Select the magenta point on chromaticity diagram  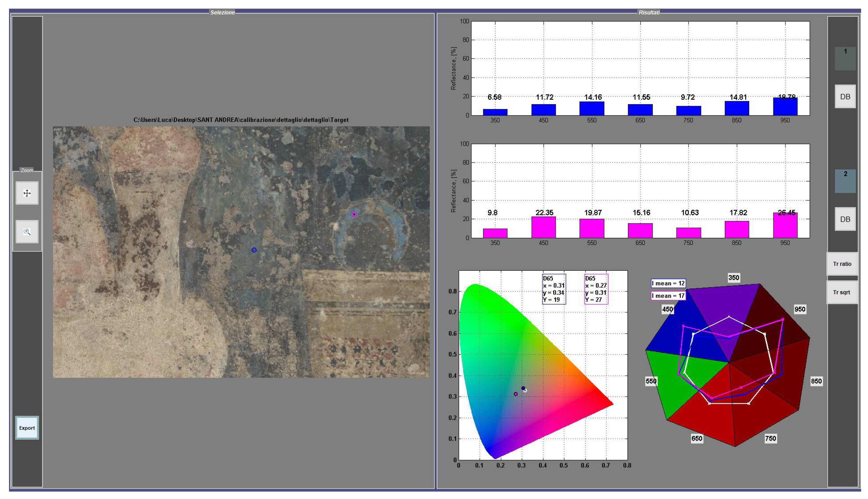[x=515, y=394]
